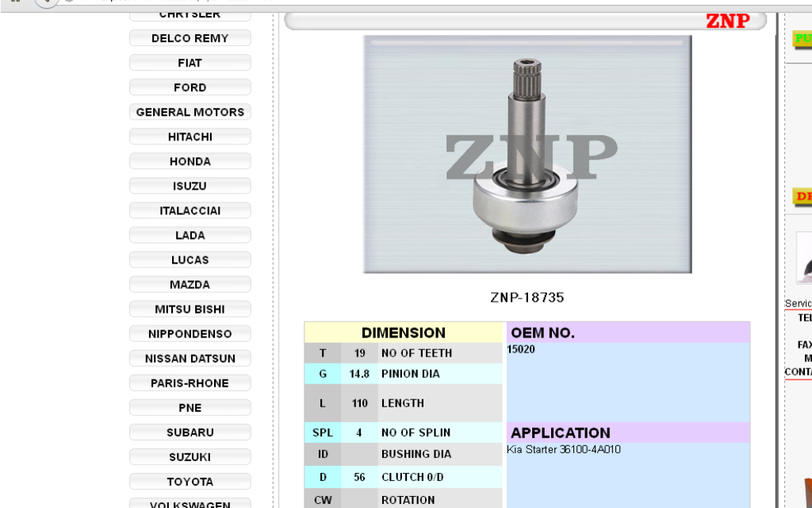Open the MITSU BISHI category

click(190, 309)
